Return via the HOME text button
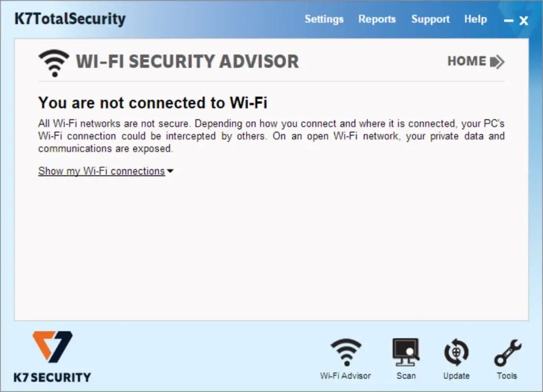The image size is (543, 392). (x=467, y=61)
